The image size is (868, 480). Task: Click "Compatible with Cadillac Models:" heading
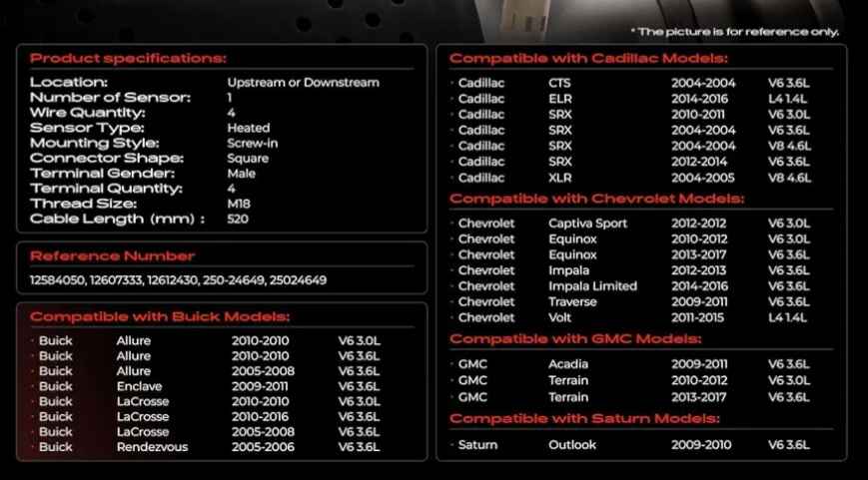click(588, 59)
